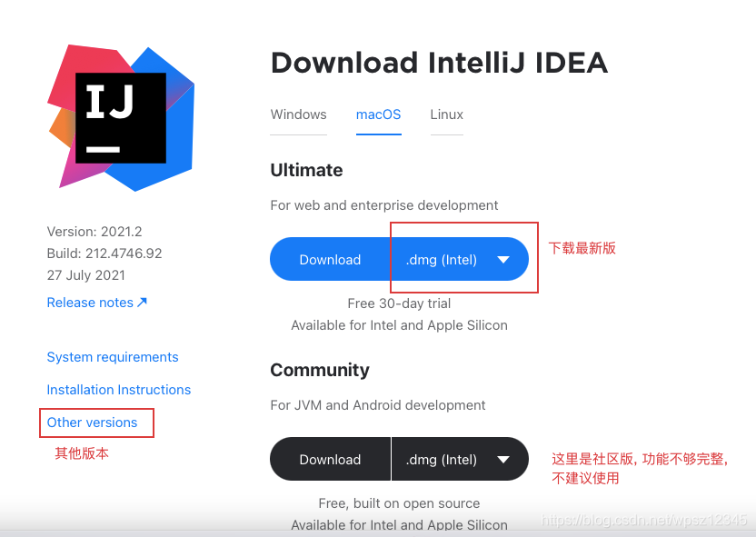The image size is (756, 537).
Task: Select Community .dmg (Intel) installer format
Action: tap(442, 460)
